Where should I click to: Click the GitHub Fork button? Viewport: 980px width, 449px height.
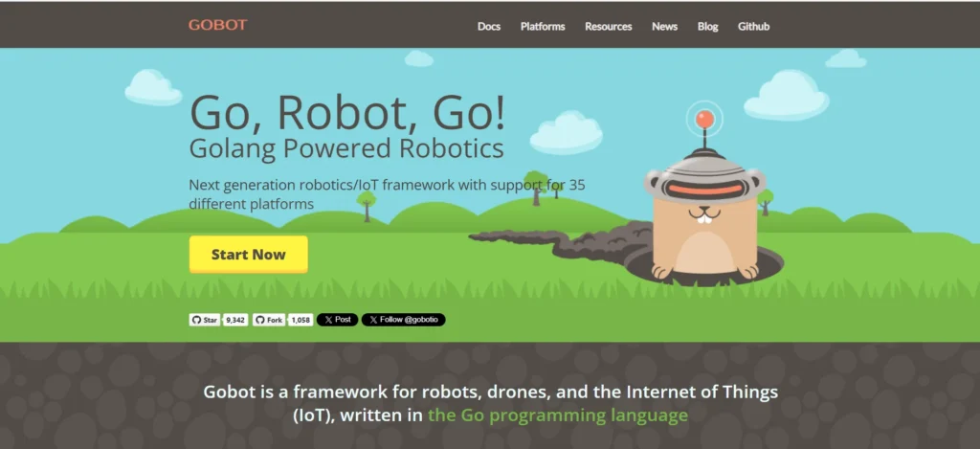[x=269, y=320]
